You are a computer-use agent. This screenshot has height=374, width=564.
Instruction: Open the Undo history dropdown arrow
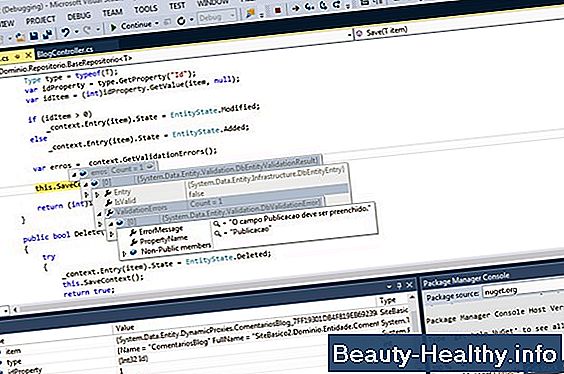(76, 32)
